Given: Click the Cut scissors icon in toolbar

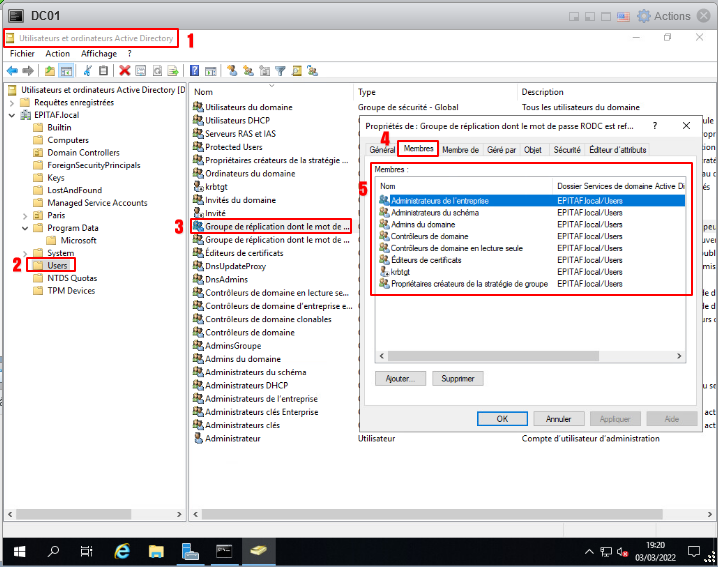Looking at the screenshot, I should click(88, 71).
